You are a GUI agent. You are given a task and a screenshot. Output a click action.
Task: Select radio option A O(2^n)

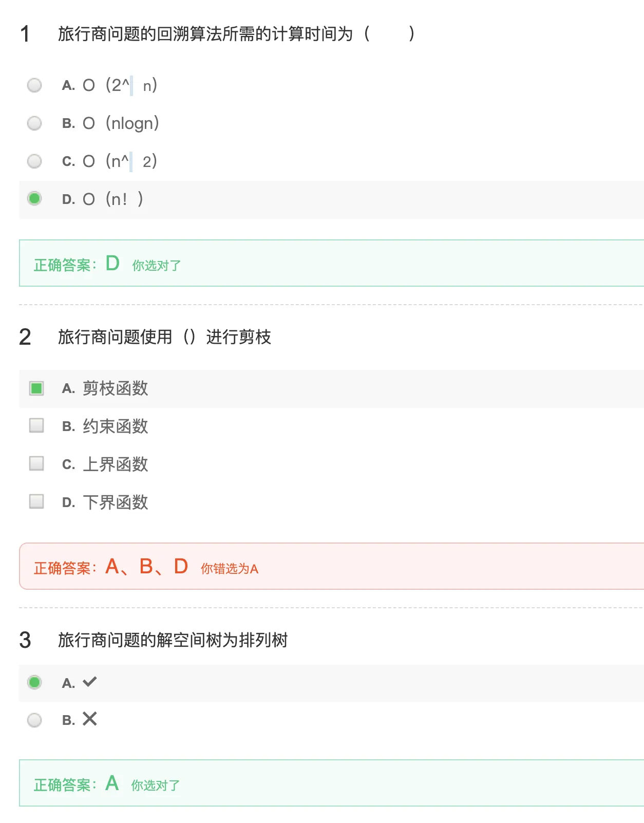pos(34,85)
